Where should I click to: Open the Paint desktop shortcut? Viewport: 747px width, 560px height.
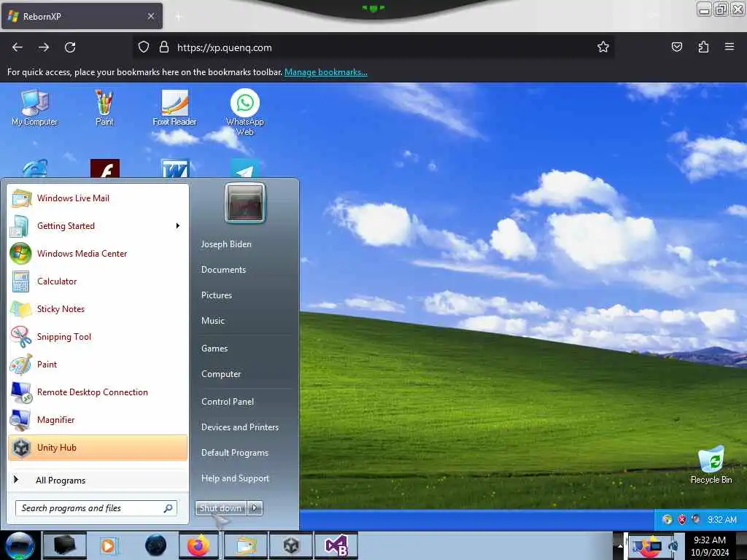pos(104,108)
